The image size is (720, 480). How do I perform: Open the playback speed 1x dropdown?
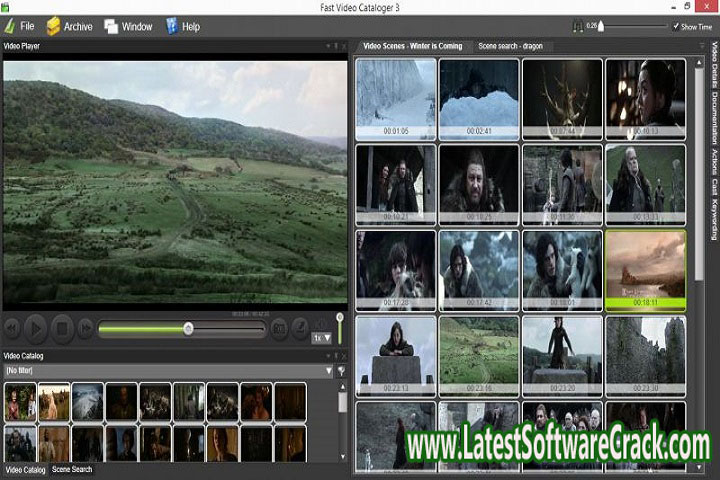pyautogui.click(x=321, y=338)
